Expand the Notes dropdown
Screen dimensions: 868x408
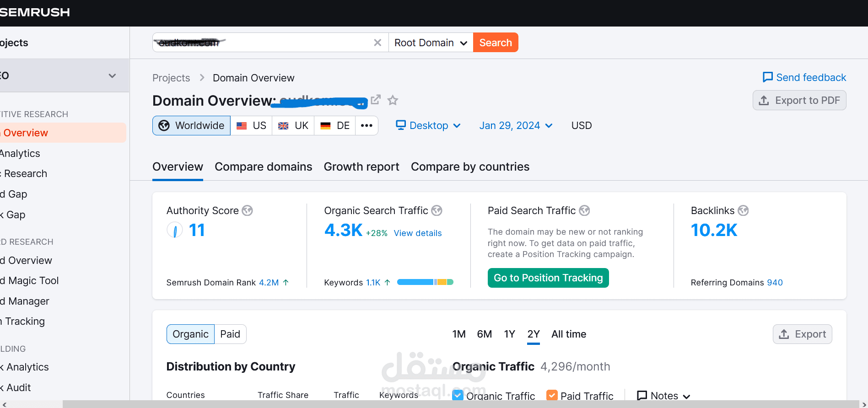click(x=663, y=396)
